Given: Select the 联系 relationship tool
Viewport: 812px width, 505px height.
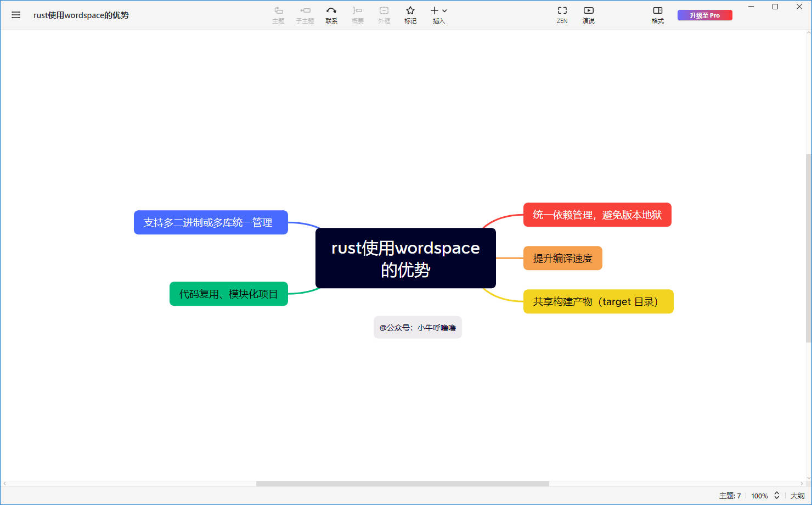Looking at the screenshot, I should point(331,15).
